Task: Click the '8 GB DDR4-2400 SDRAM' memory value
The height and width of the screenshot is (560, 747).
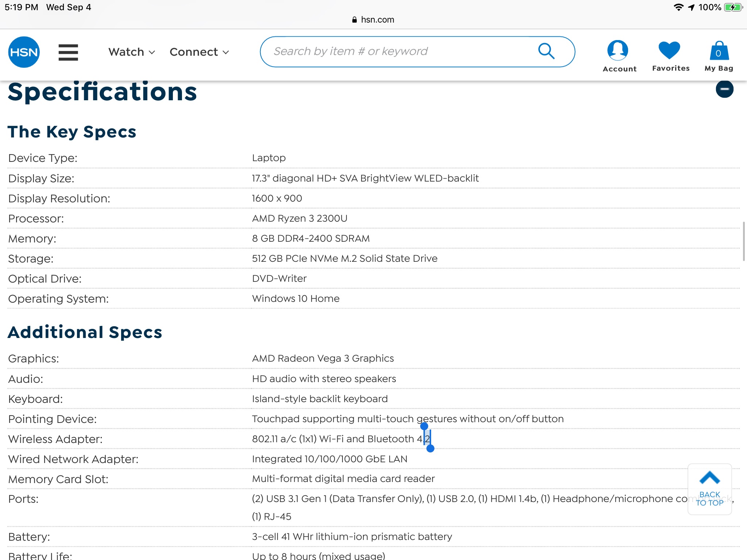Action: pos(311,238)
